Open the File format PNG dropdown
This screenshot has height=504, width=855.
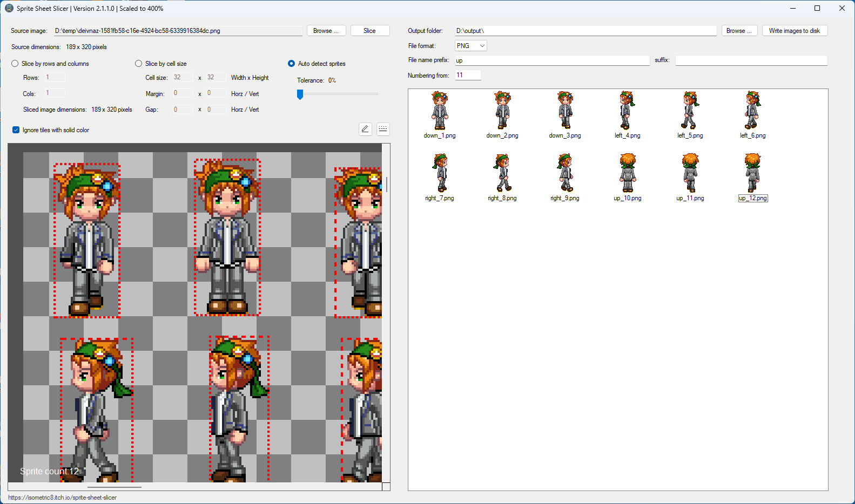(471, 46)
